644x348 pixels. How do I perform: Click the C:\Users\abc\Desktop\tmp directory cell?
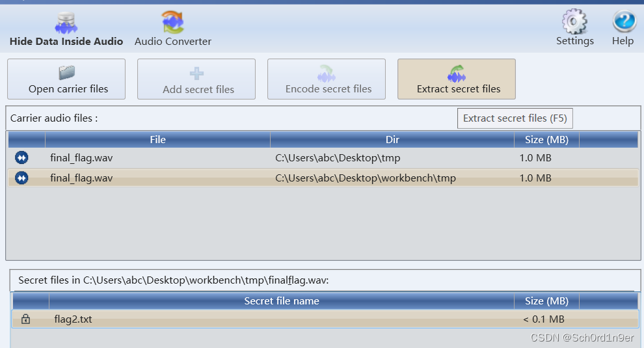[x=338, y=158]
